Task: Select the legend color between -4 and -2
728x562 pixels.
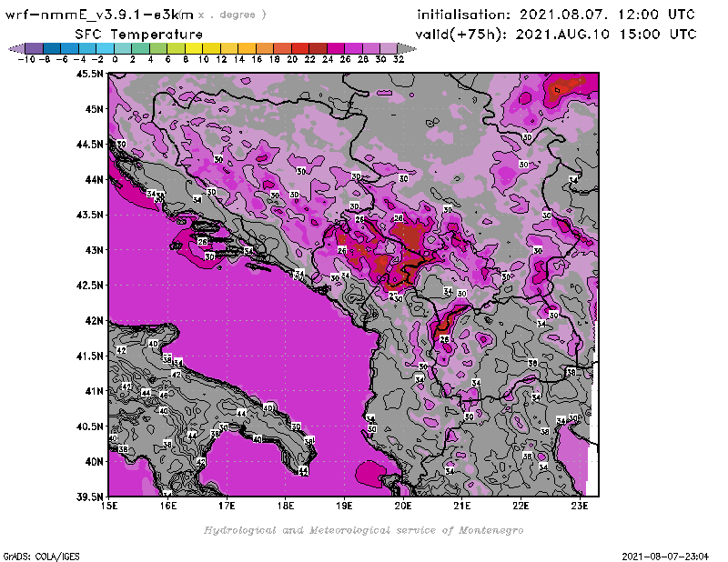Action: [87, 48]
